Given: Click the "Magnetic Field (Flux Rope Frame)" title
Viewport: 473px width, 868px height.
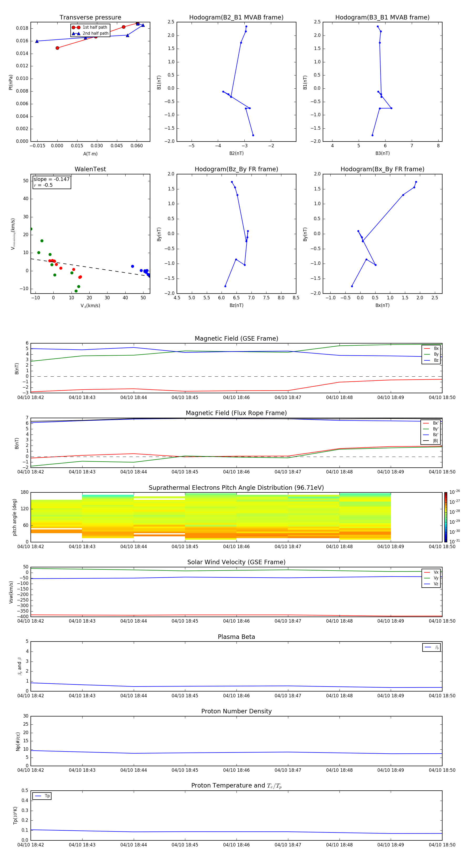Looking at the screenshot, I should [236, 413].
